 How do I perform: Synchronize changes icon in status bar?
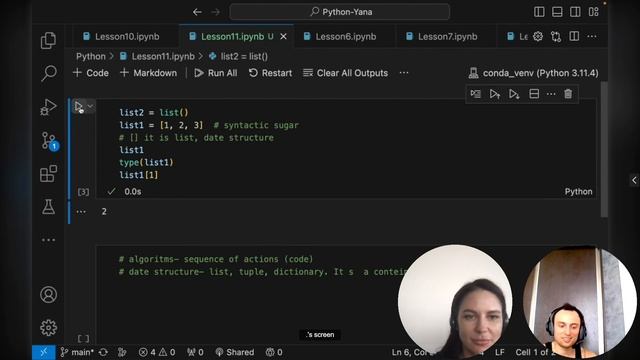(x=103, y=352)
